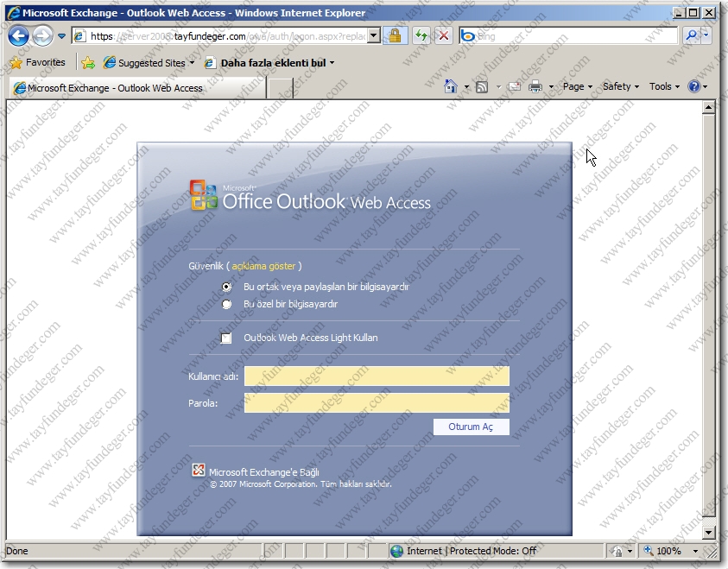Image resolution: width=728 pixels, height=569 pixels.
Task: Click the Print icon
Action: coord(535,87)
